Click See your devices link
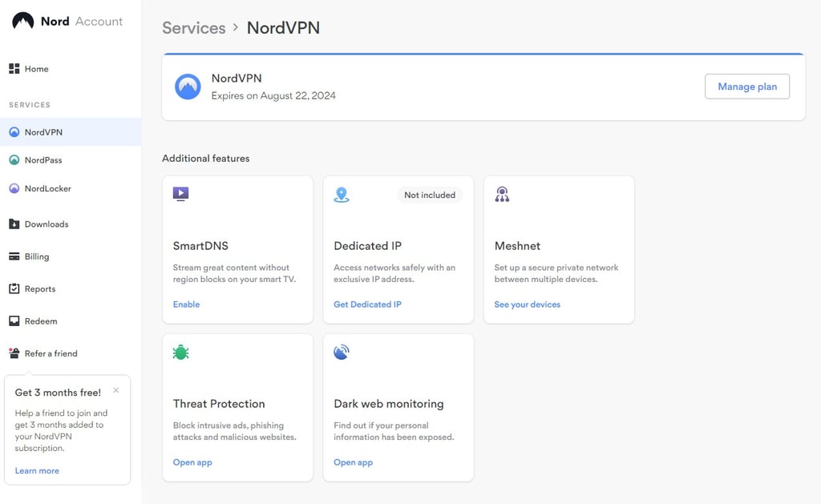The image size is (821, 504). (528, 304)
